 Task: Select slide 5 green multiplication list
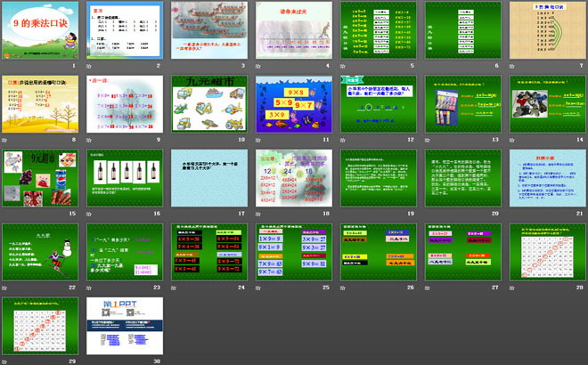379,30
